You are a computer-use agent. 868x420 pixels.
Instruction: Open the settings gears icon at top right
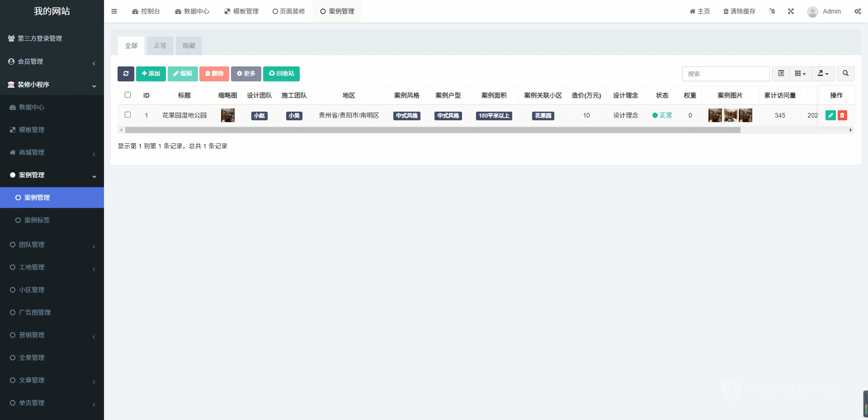click(x=858, y=11)
